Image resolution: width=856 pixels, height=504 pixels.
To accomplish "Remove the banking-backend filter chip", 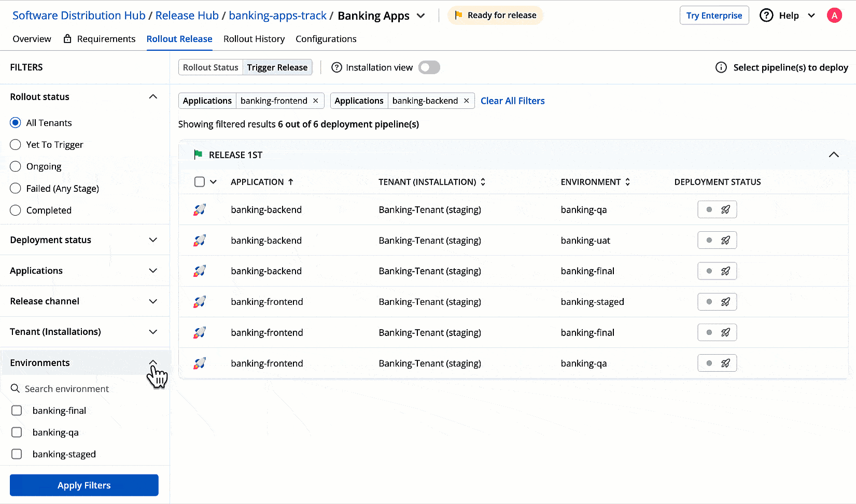I will [x=466, y=101].
